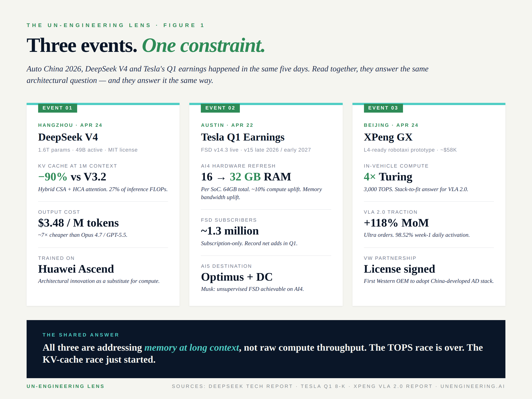Select the "Huawei Ascend" value

(x=76, y=269)
